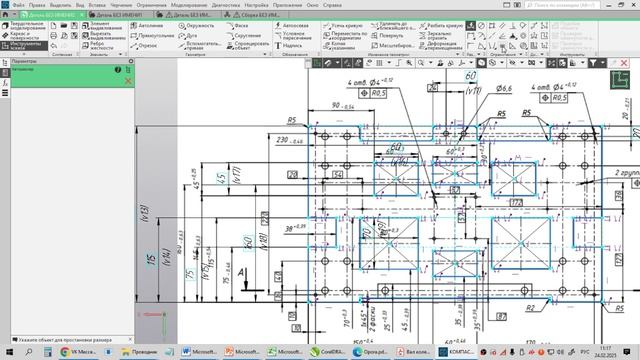Viewport: 640px width, 360px height.
Task: Select the Дуга arc tool
Action: click(x=188, y=36)
